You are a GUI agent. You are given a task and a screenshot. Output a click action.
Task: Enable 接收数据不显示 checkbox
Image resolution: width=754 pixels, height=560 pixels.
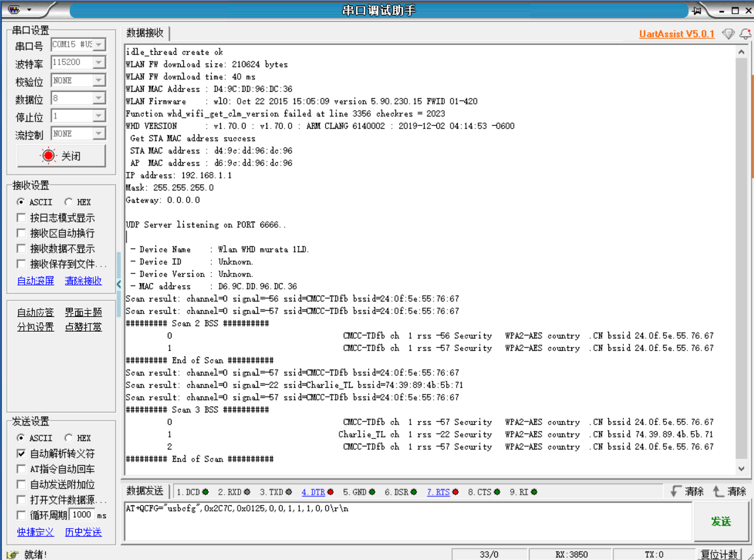click(21, 249)
